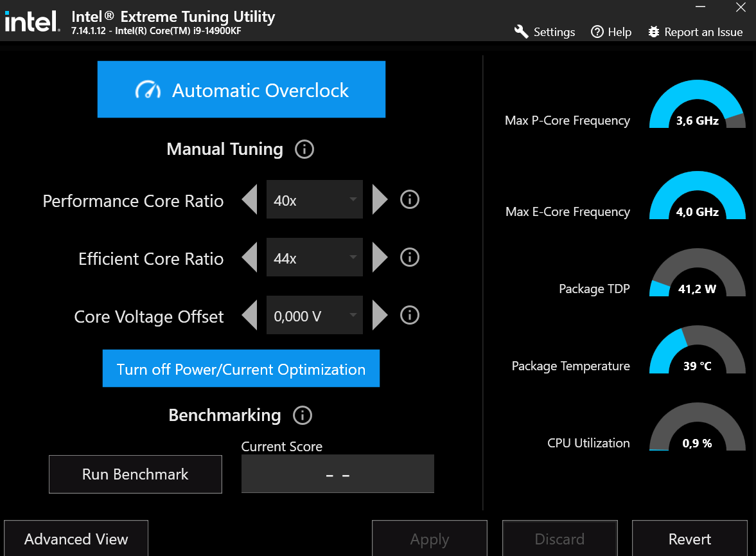756x556 pixels.
Task: Click the Package TDP gauge
Action: tap(698, 272)
